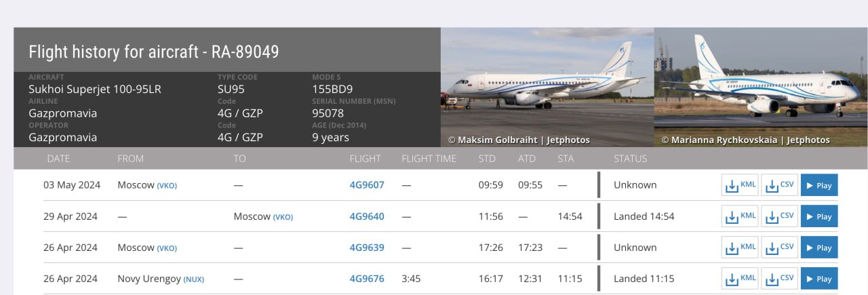Play flight 4G9676 from Novy Urengoy
Viewport: 868px width, 295px height.
[x=819, y=279]
